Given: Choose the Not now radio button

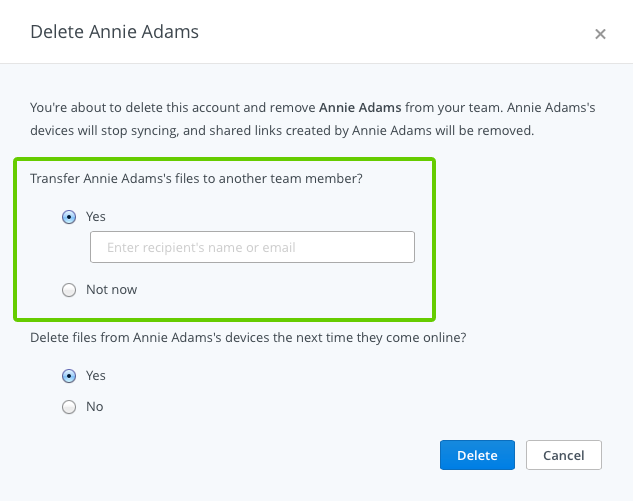Looking at the screenshot, I should coord(69,290).
